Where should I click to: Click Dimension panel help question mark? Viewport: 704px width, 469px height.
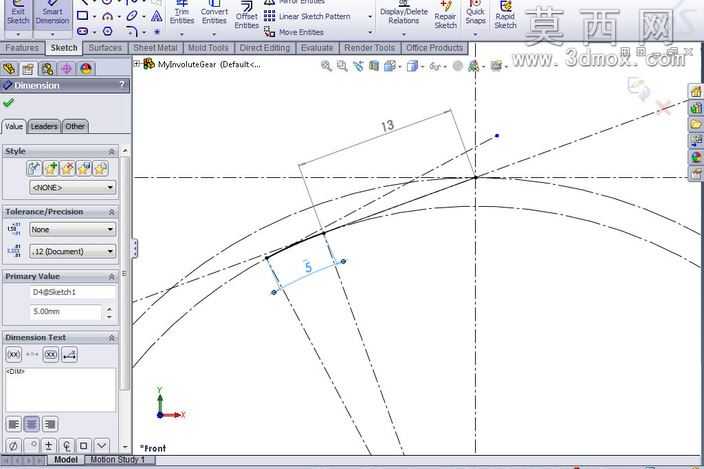[122, 84]
